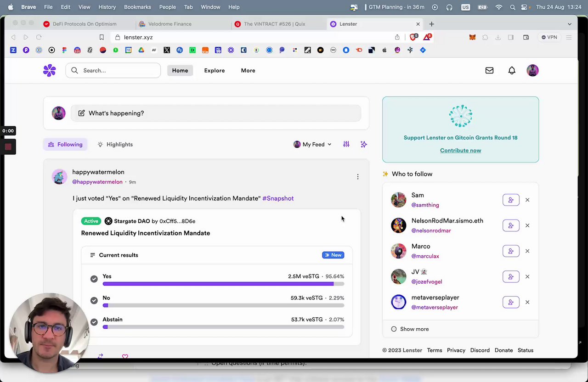The width and height of the screenshot is (588, 382).
Task: Open the Apple logo bookmark in the bookmarks bar
Action: point(384,50)
